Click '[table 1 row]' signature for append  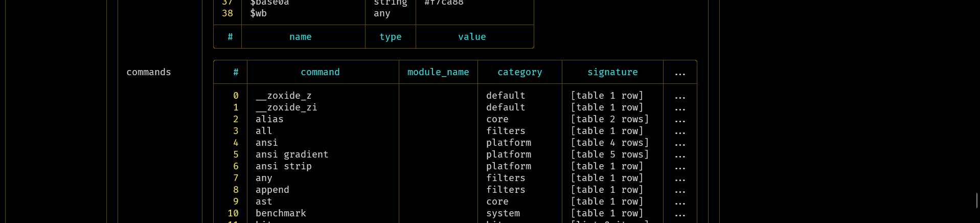(607, 190)
